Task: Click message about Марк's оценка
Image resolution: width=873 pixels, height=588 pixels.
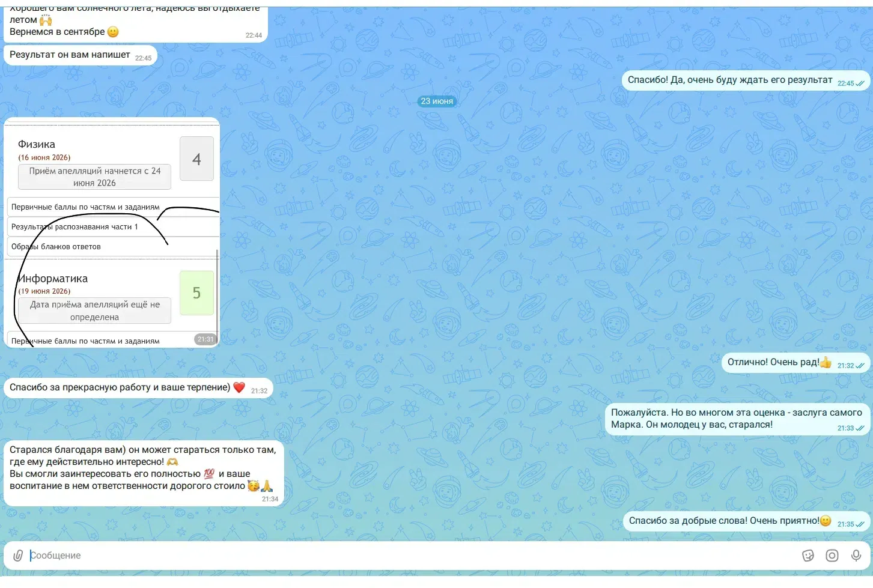Action: click(x=737, y=419)
